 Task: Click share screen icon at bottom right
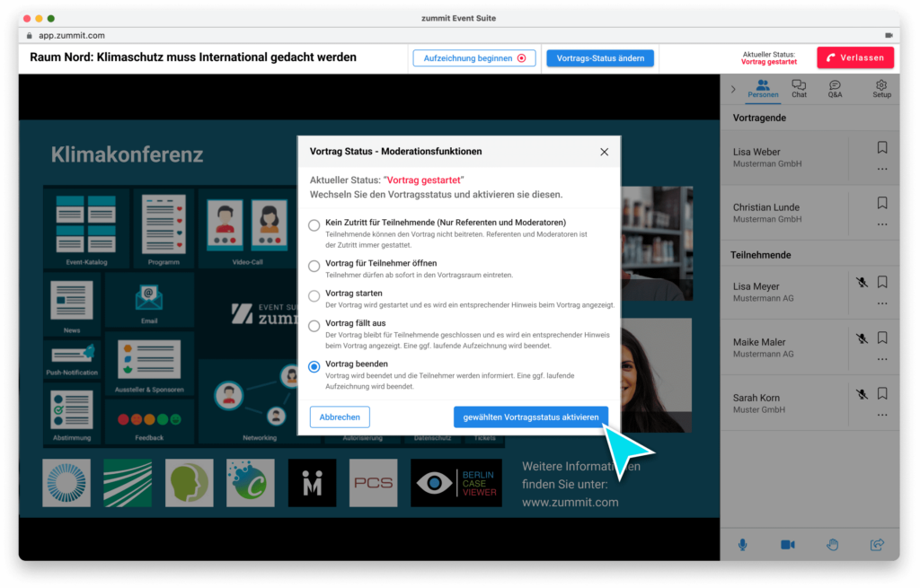coord(877,544)
